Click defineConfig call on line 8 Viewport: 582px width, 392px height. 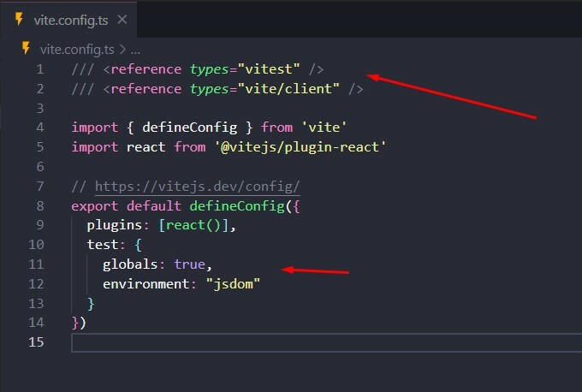coord(237,206)
